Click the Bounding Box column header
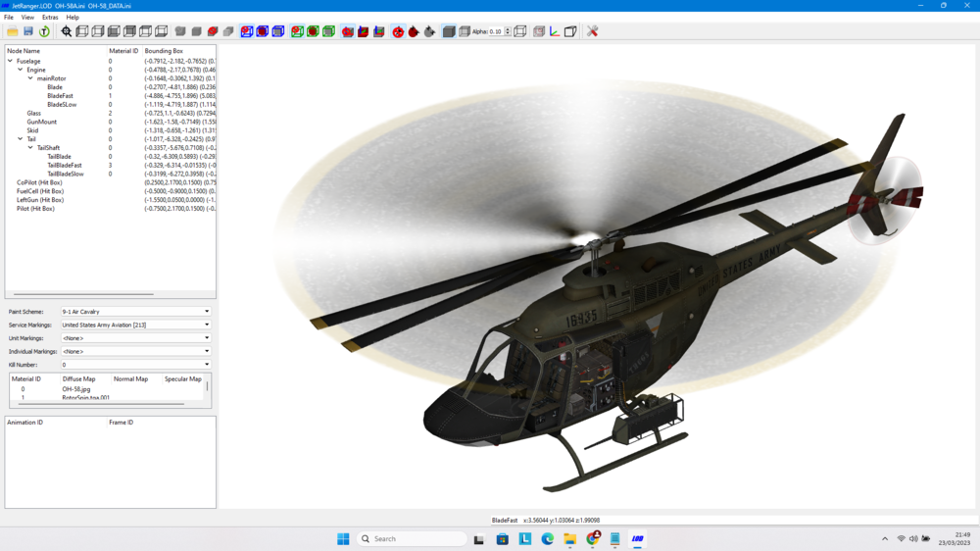The height and width of the screenshot is (551, 980). pos(164,51)
